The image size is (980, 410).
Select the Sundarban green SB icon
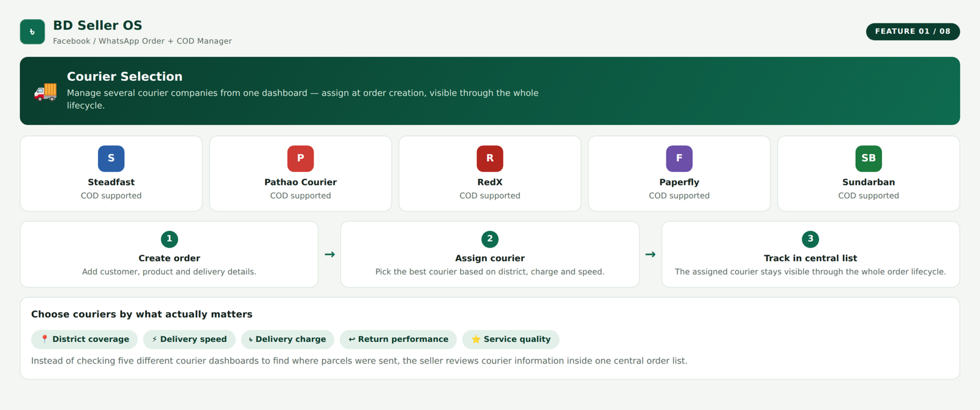pos(869,158)
